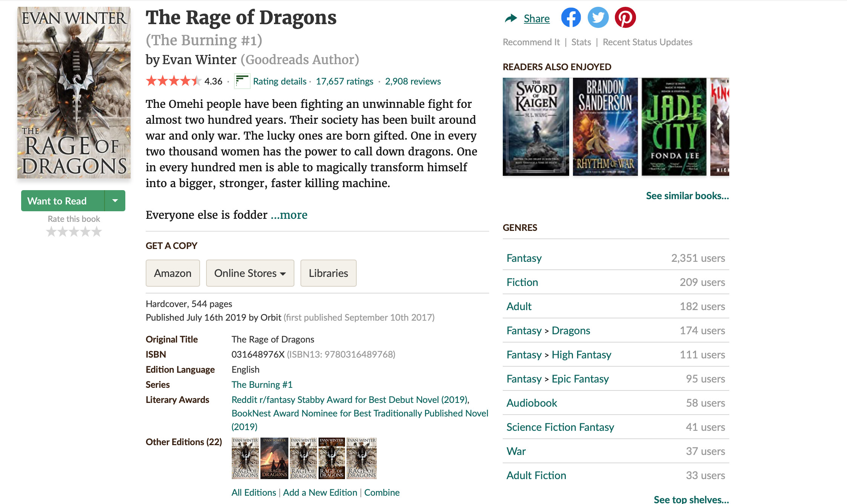Open the Adult genre with 182 users
Viewport: 847px width, 504px height.
pyautogui.click(x=519, y=306)
